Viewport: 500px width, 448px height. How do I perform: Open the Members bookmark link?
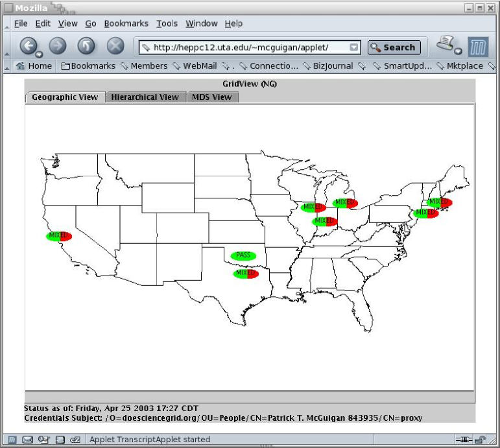tap(145, 65)
